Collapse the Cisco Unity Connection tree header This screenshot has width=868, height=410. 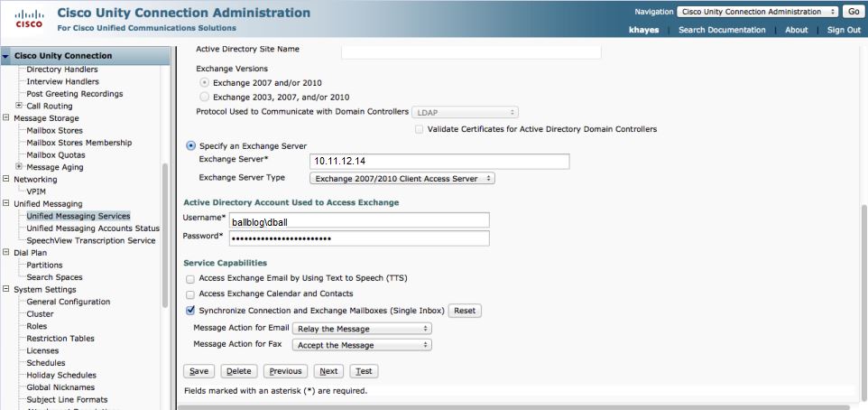[7, 56]
